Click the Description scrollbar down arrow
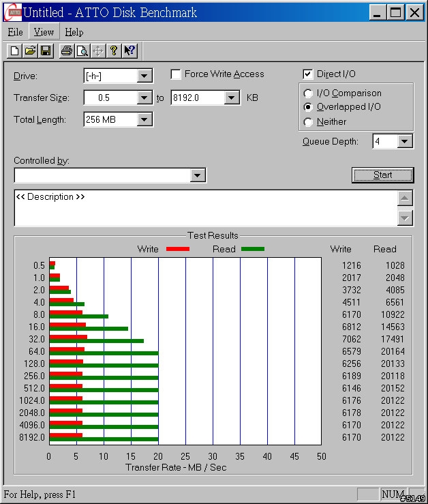Viewport: 428px width, 504px height. tap(405, 218)
